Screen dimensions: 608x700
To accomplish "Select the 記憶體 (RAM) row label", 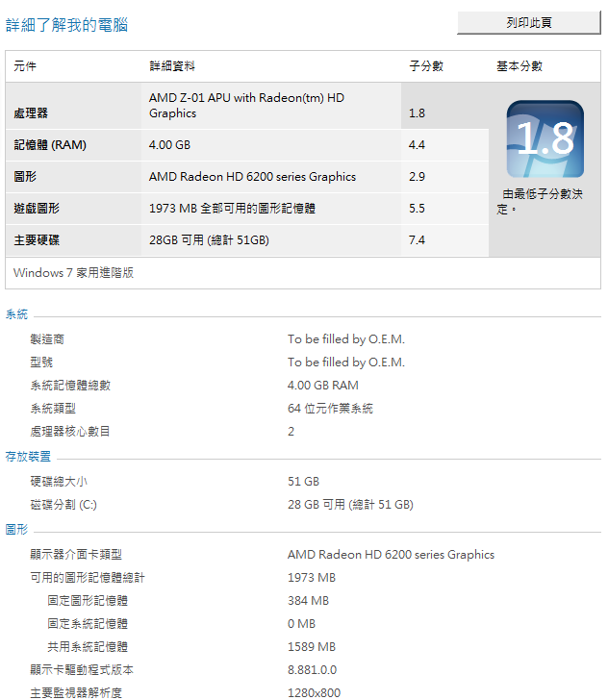I will point(50,145).
